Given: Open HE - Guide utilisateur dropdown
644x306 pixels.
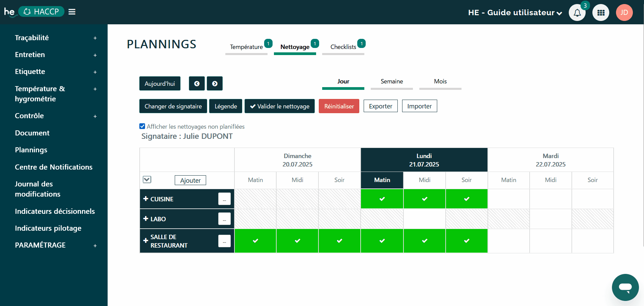Looking at the screenshot, I should 515,12.
